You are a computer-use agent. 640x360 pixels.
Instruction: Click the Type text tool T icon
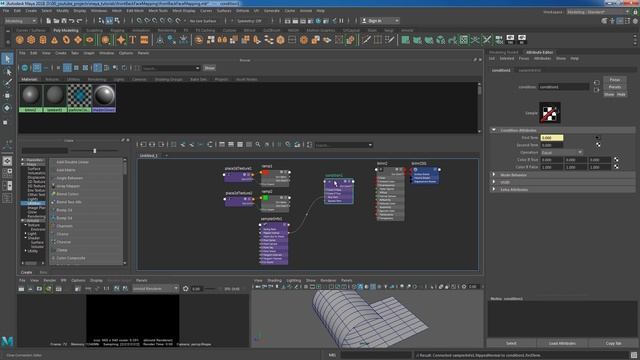point(132,40)
